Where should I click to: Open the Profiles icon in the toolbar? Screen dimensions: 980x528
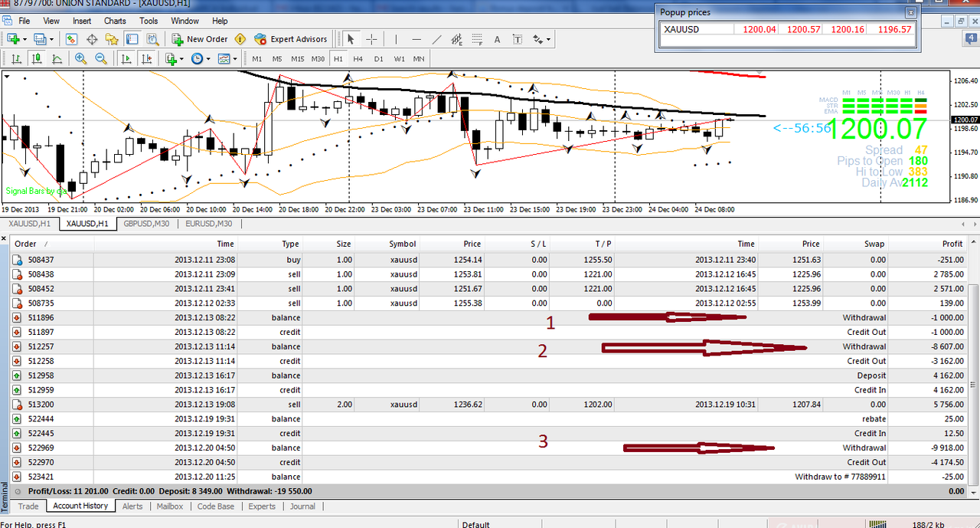pyautogui.click(x=38, y=39)
